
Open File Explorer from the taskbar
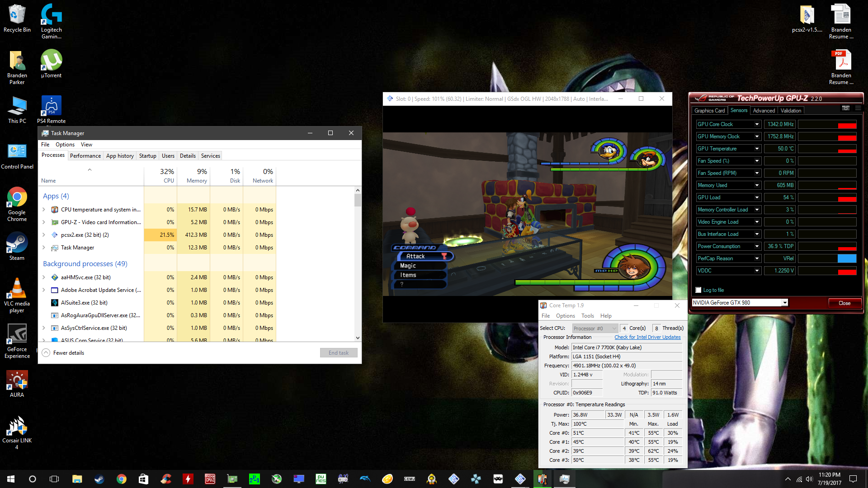[x=77, y=479]
